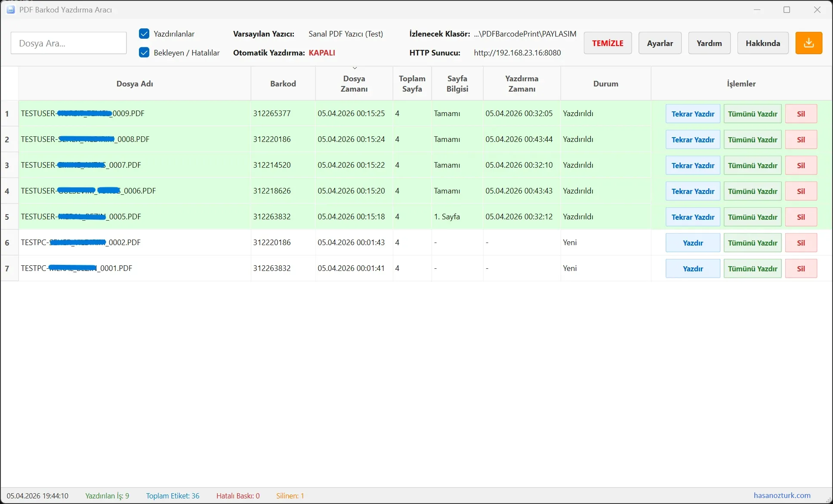Click Tekrar Yazdır for file 0005.PDF

693,217
